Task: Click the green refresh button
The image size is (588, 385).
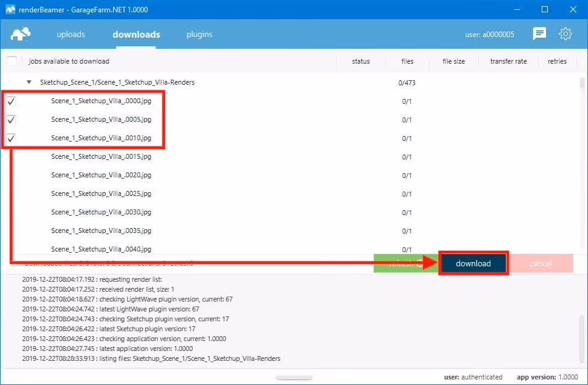Action: coord(406,263)
